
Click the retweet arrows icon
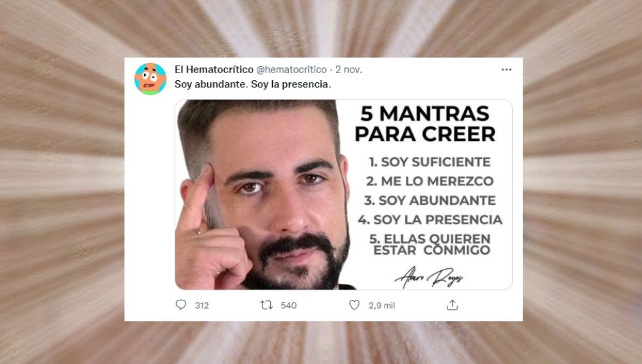tap(266, 305)
